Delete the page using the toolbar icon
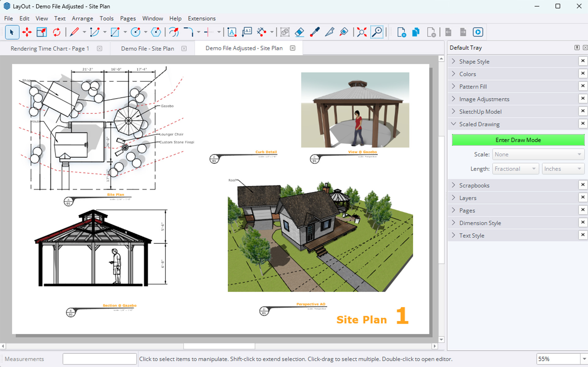588x367 pixels. [431, 32]
